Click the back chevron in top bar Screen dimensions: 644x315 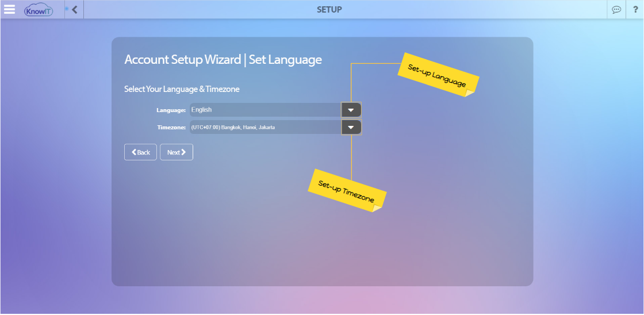[x=75, y=9]
